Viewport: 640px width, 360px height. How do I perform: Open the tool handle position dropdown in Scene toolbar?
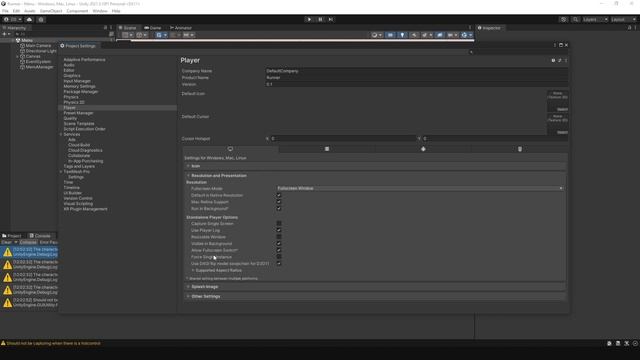click(127, 35)
